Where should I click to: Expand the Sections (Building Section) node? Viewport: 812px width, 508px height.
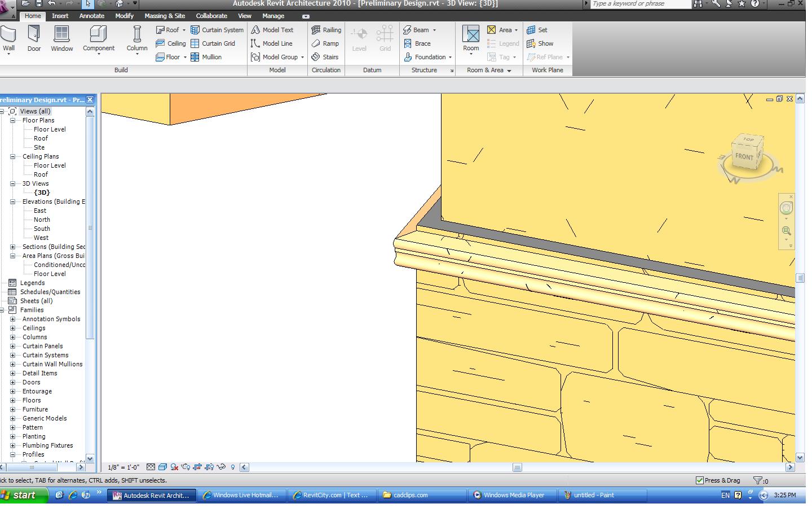coord(12,247)
